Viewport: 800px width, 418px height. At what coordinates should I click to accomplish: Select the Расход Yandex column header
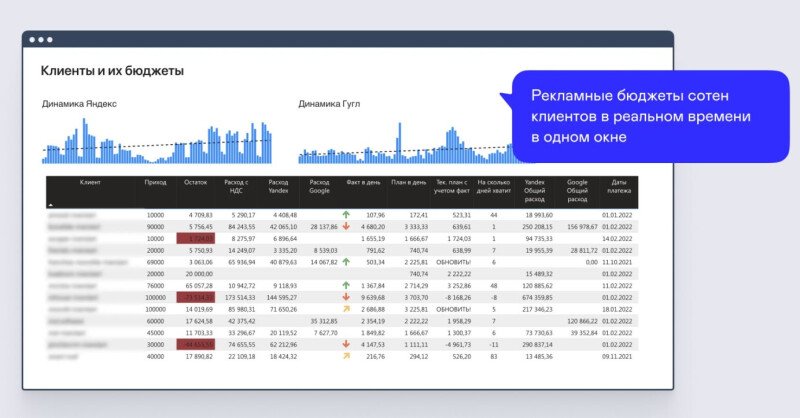278,187
